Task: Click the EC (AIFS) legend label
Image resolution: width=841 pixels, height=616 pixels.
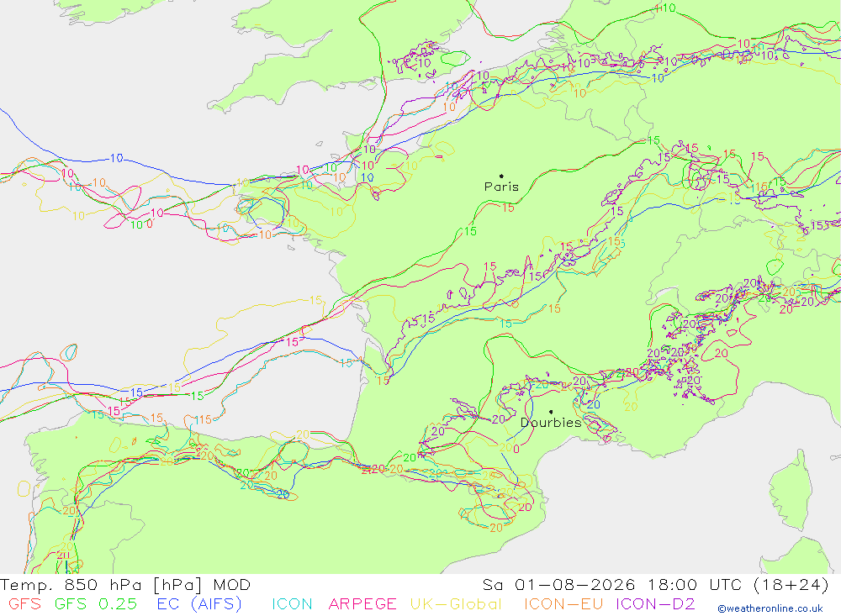Action: pyautogui.click(x=199, y=604)
